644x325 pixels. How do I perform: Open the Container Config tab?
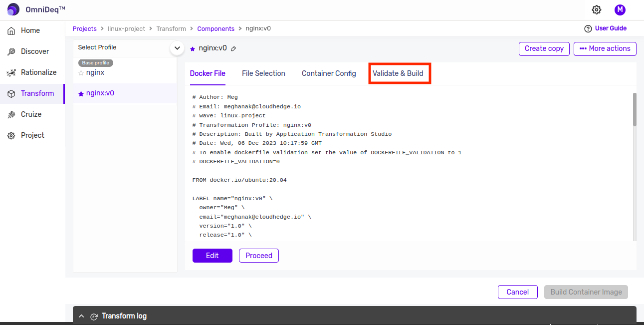coord(329,73)
